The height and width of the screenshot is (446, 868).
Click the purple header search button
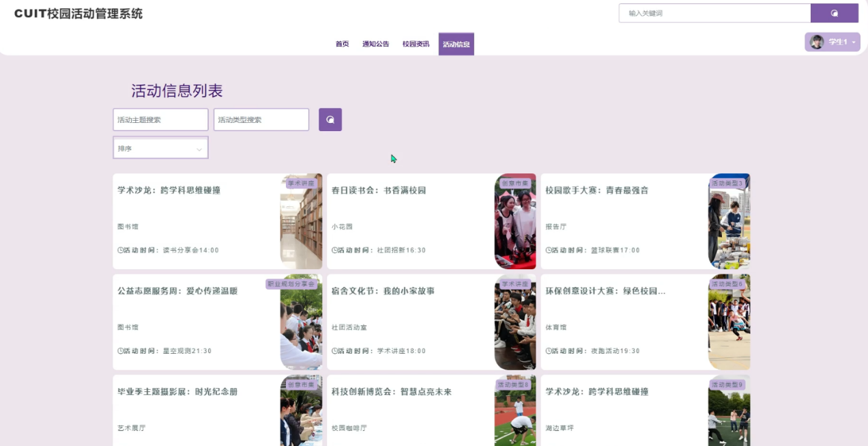point(834,13)
